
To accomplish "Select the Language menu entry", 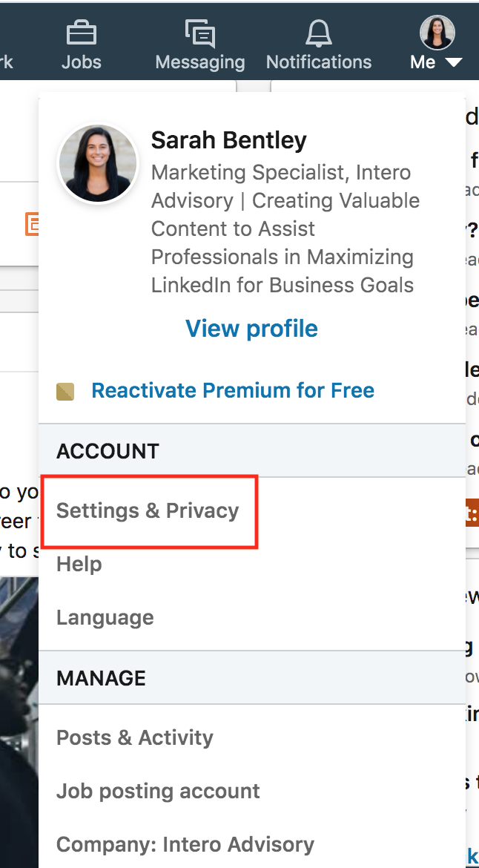I will pos(105,617).
